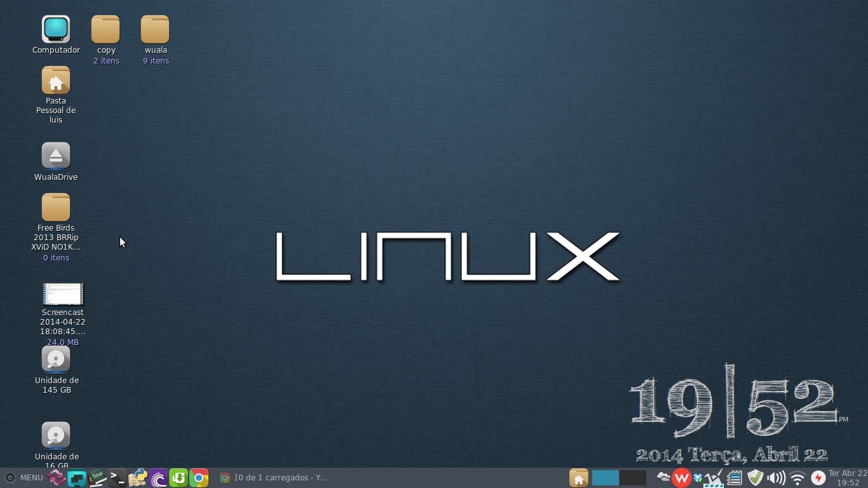This screenshot has height=488, width=868.
Task: Open the red Wuala W tray icon
Action: point(681,478)
